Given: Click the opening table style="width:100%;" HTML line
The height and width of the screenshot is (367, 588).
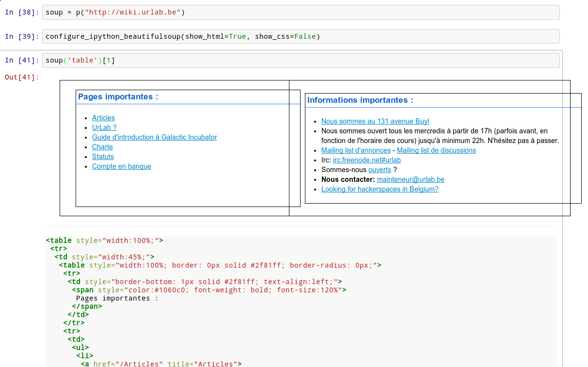Looking at the screenshot, I should [x=105, y=240].
